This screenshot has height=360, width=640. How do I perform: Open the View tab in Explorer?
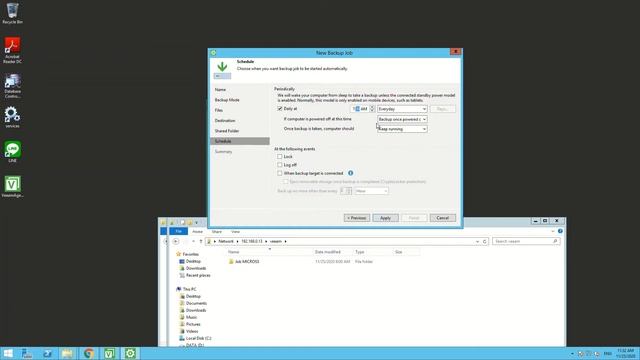[x=236, y=231]
